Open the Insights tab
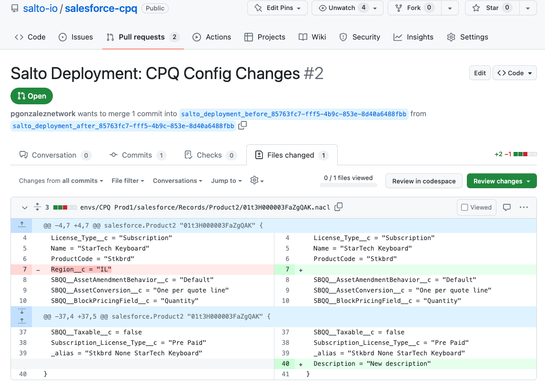Viewport: 545px width, 392px height. coord(413,37)
